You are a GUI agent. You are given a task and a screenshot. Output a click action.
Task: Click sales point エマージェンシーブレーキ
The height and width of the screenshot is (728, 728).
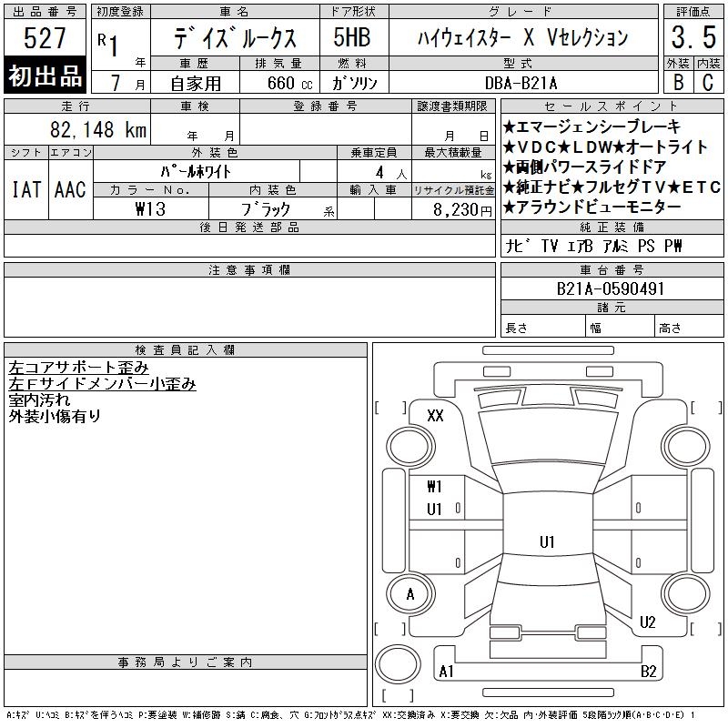click(591, 126)
